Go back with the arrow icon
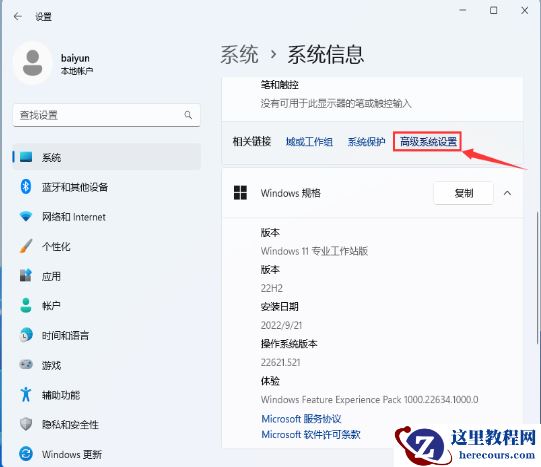The width and height of the screenshot is (541, 467). pyautogui.click(x=17, y=16)
